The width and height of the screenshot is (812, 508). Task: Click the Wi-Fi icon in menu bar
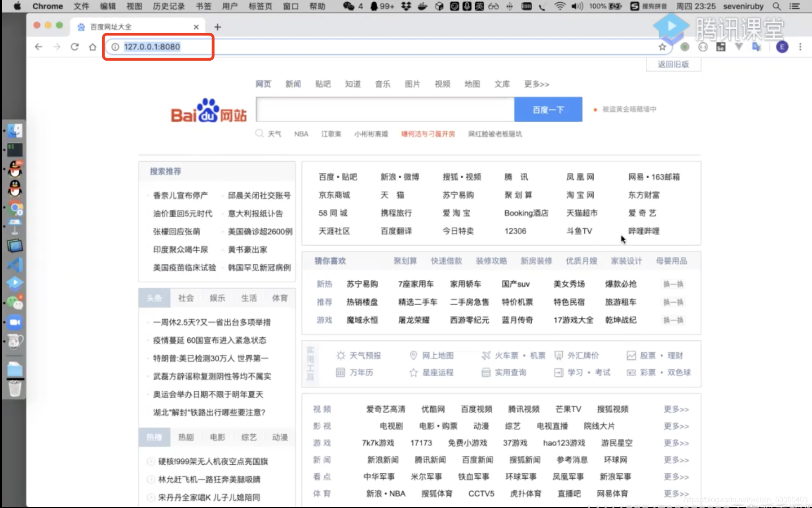[x=560, y=6]
